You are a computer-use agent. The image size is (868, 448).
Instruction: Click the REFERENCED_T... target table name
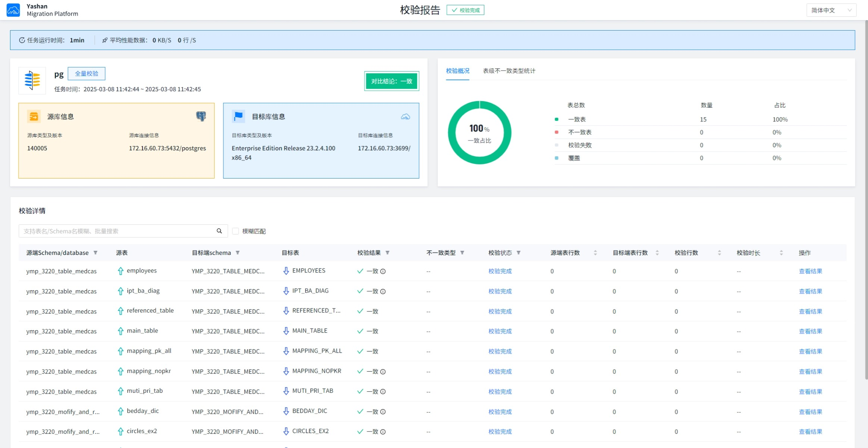point(316,310)
